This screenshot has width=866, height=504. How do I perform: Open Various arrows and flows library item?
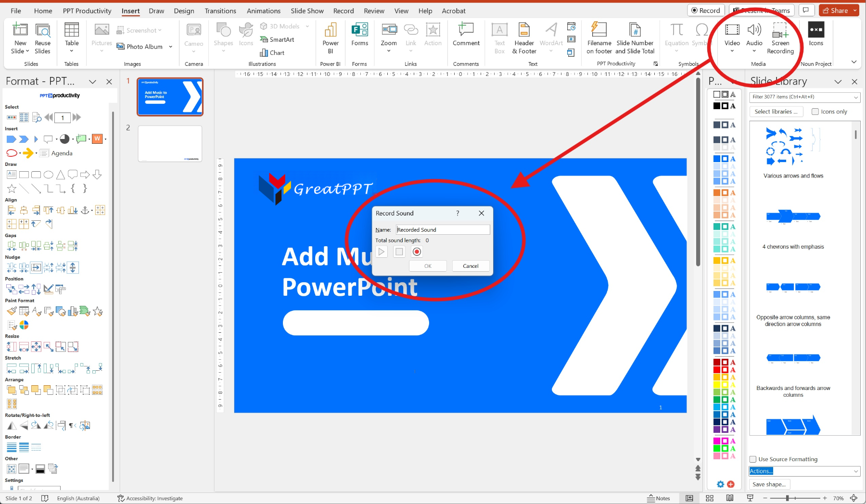tap(793, 152)
